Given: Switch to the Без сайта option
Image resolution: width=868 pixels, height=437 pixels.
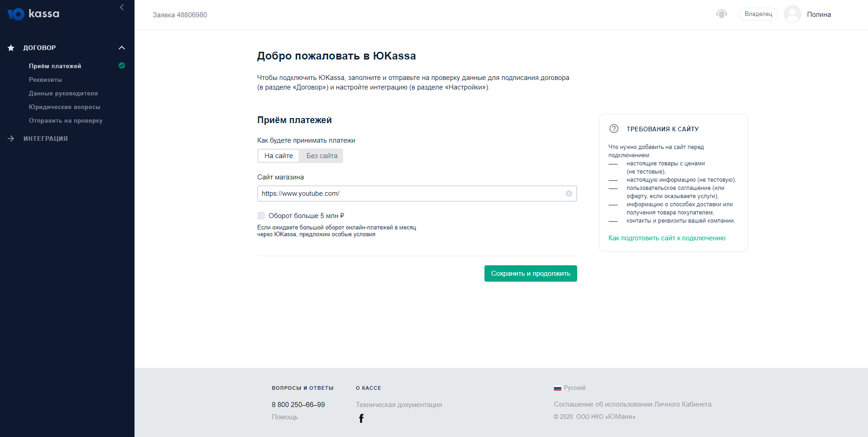Looking at the screenshot, I should (x=322, y=156).
